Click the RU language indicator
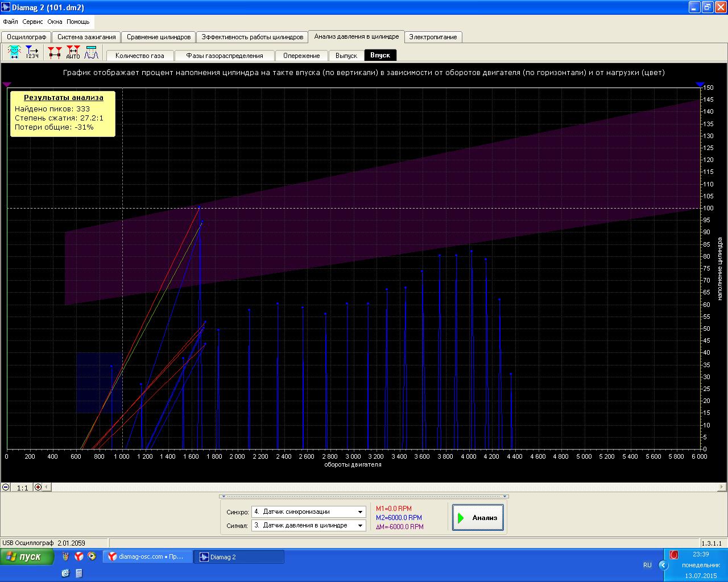 647,565
